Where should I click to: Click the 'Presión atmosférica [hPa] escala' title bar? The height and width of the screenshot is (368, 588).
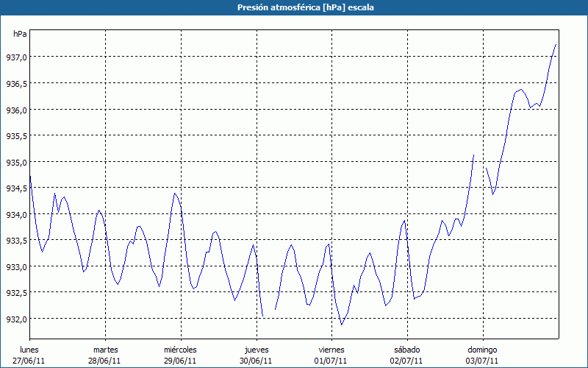pyautogui.click(x=294, y=7)
